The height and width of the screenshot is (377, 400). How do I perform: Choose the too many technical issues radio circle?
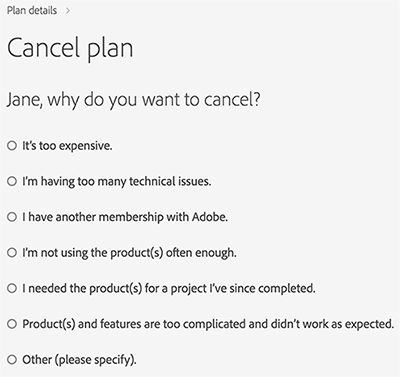(x=12, y=181)
